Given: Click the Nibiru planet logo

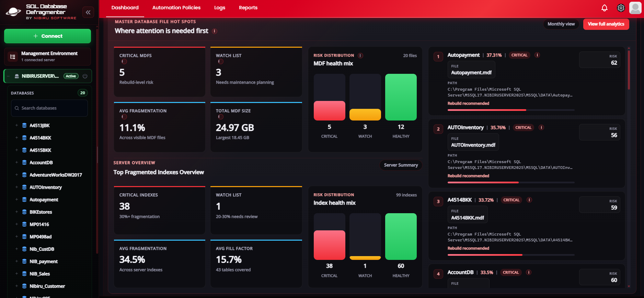Looking at the screenshot, I should [13, 12].
